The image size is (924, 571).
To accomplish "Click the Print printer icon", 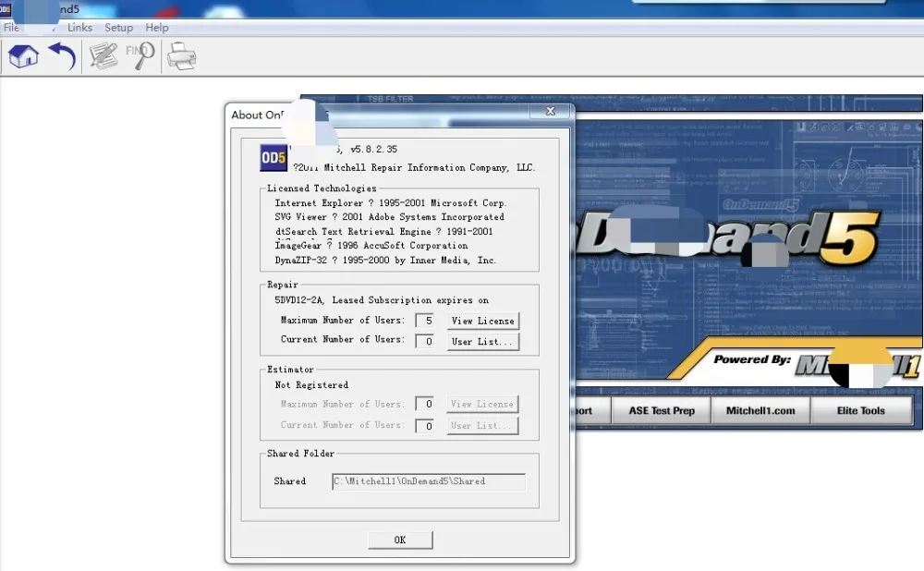I will click(x=181, y=57).
